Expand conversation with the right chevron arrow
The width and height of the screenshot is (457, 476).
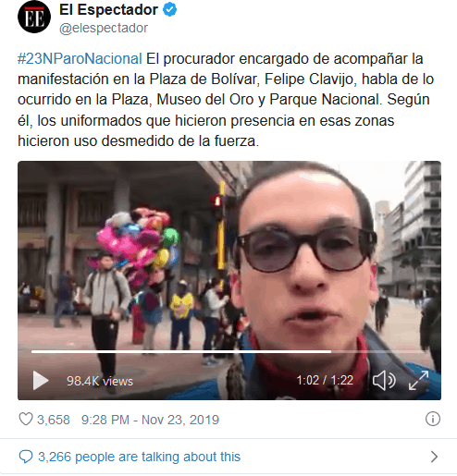434,457
